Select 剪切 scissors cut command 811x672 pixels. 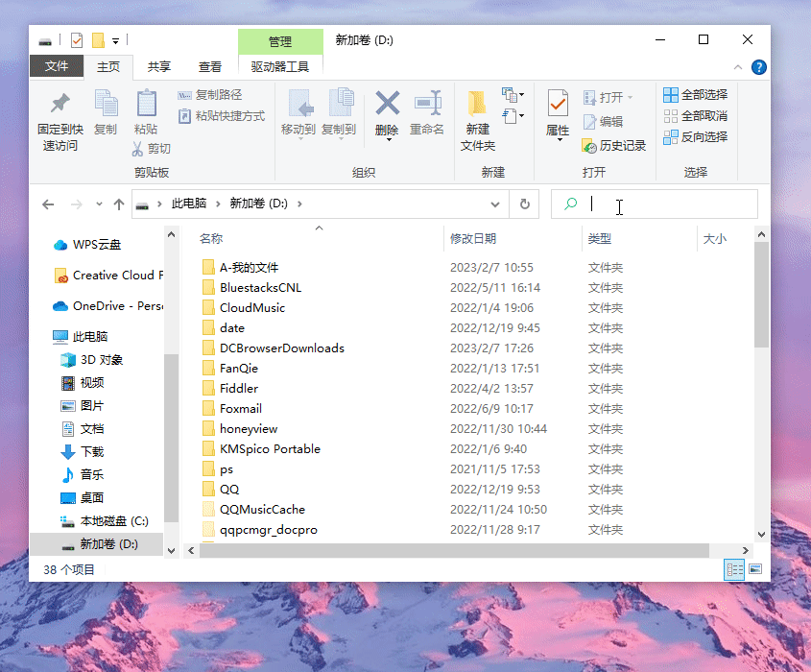[151, 149]
